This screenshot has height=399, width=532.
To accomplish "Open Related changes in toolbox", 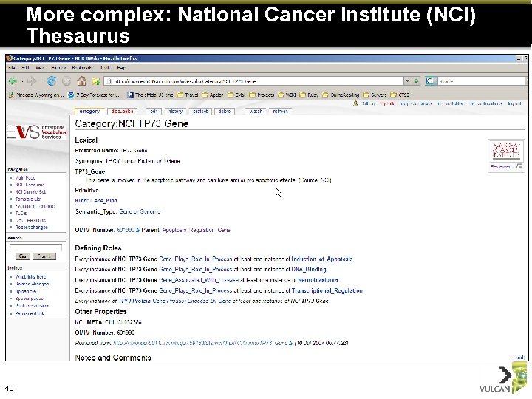I will point(32,284).
